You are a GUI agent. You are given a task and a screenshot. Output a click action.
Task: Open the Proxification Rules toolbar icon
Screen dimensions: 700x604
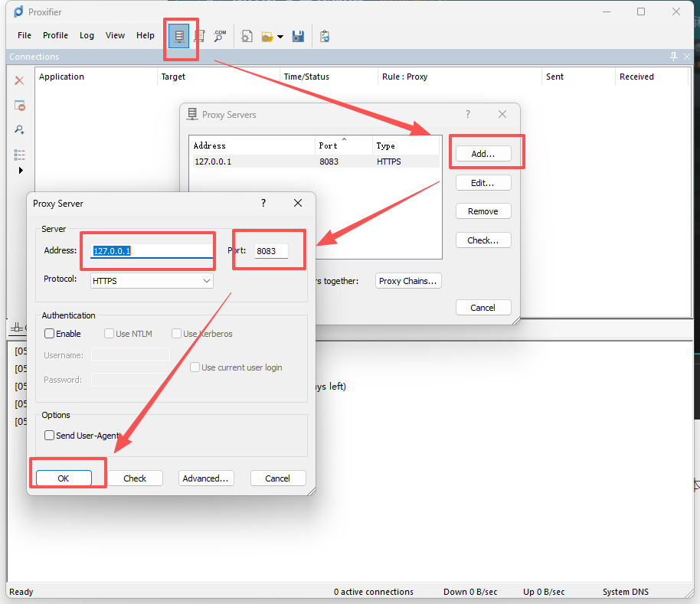click(x=200, y=36)
